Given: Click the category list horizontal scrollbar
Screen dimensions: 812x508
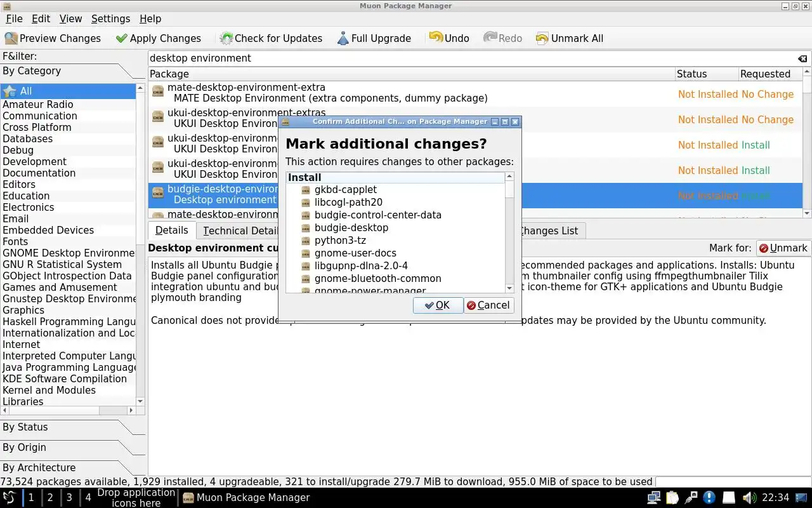Looking at the screenshot, I should pos(69,411).
